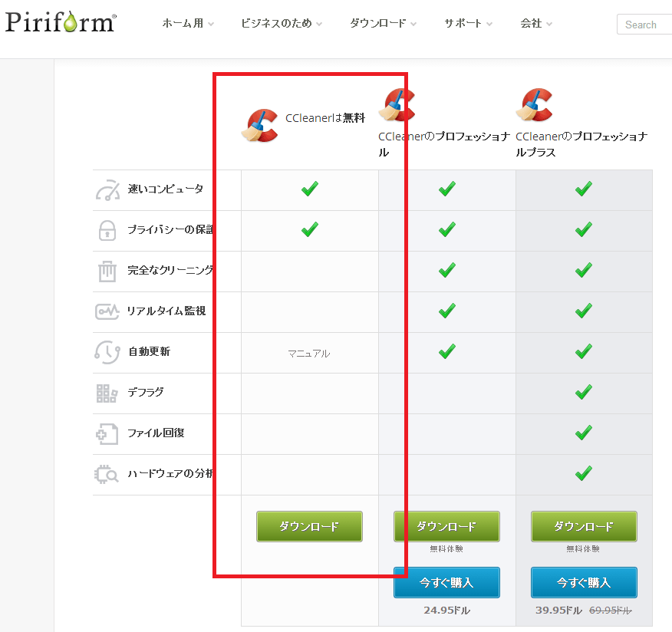The height and width of the screenshot is (632, 672).
Task: Click the ダウンロード button for Professional Plus
Action: coord(584,527)
